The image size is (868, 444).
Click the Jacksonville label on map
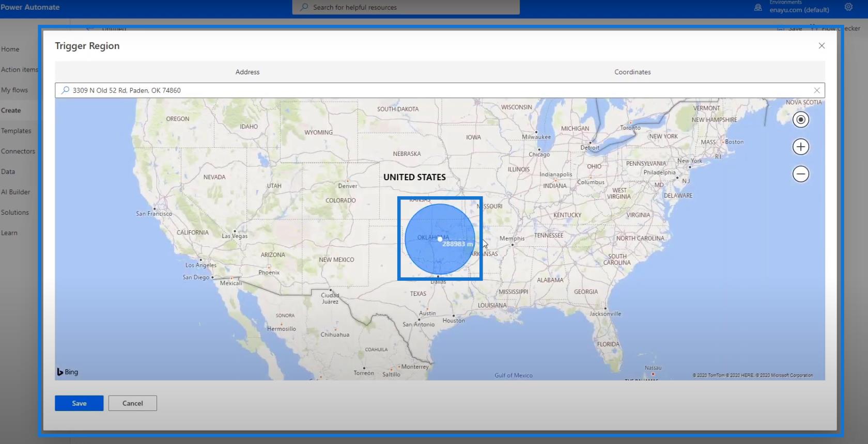click(606, 314)
